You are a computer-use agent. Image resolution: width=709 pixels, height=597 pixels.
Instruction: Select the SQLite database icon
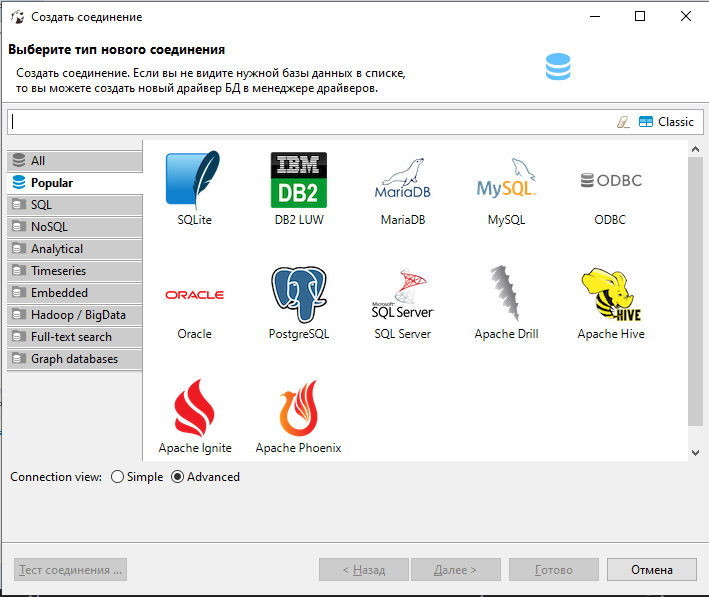[x=194, y=180]
